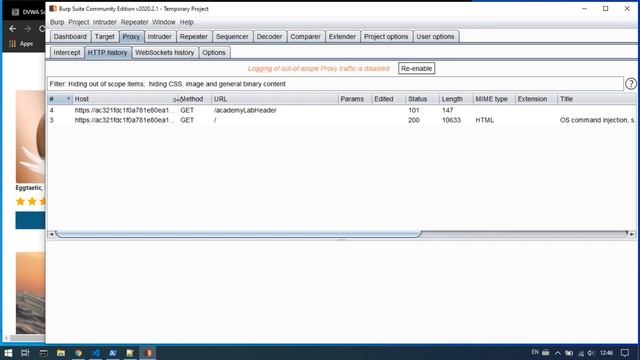Open File Explorer from the taskbar
Viewport: 640px width, 360px height.
pyautogui.click(x=61, y=353)
